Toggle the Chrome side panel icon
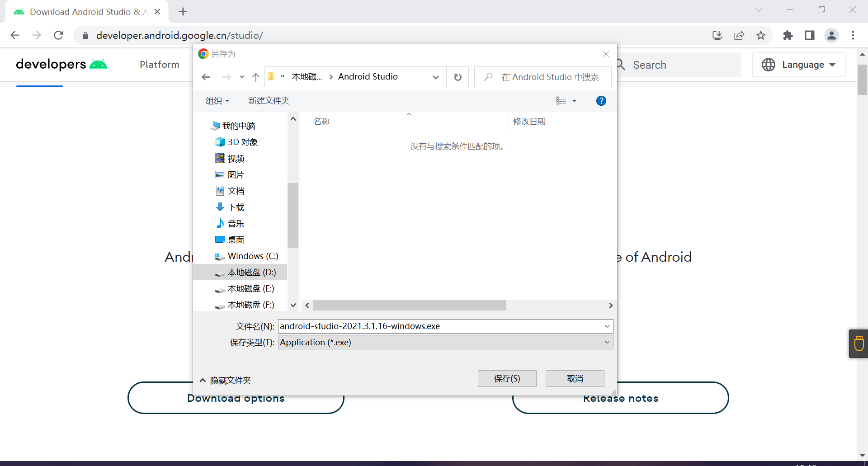Viewport: 868px width, 466px height. [x=810, y=35]
